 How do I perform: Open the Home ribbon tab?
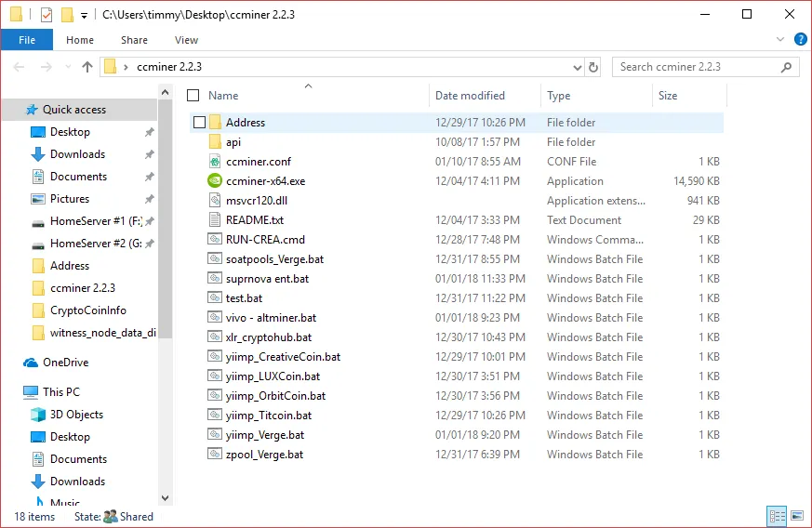coord(80,40)
